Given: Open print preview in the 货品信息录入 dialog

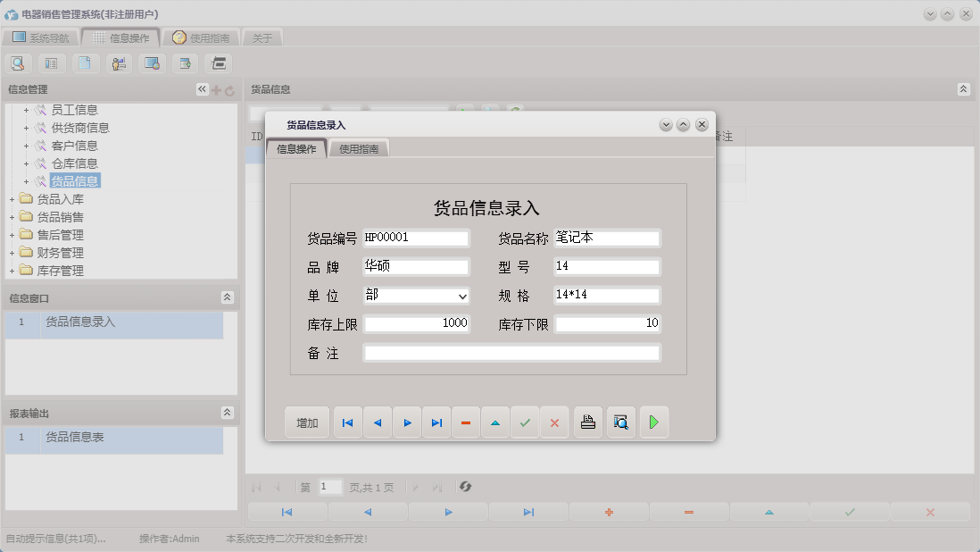Looking at the screenshot, I should point(621,422).
